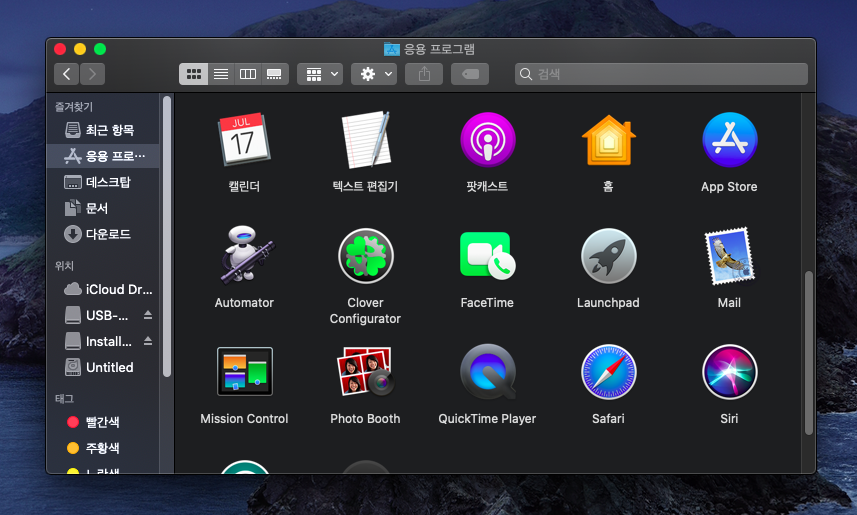
Task: Open the 텍스트 편집기 app icon
Action: (366, 140)
